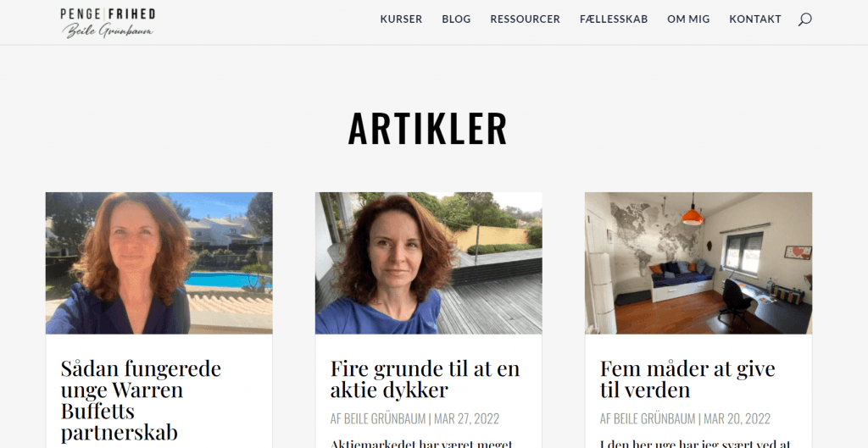This screenshot has height=448, width=868.
Task: Open the world map room thumbnail
Action: click(698, 263)
